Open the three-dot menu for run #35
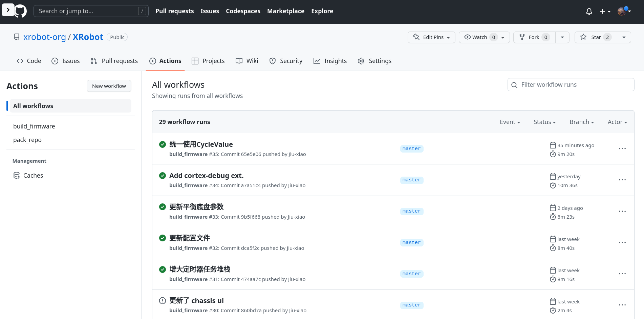The height and width of the screenshot is (319, 644). (622, 149)
